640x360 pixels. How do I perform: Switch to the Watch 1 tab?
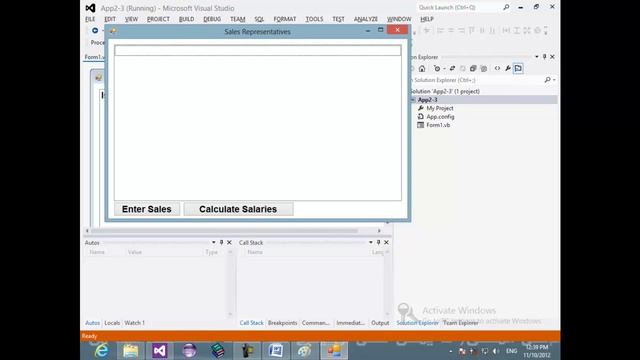[x=135, y=323]
